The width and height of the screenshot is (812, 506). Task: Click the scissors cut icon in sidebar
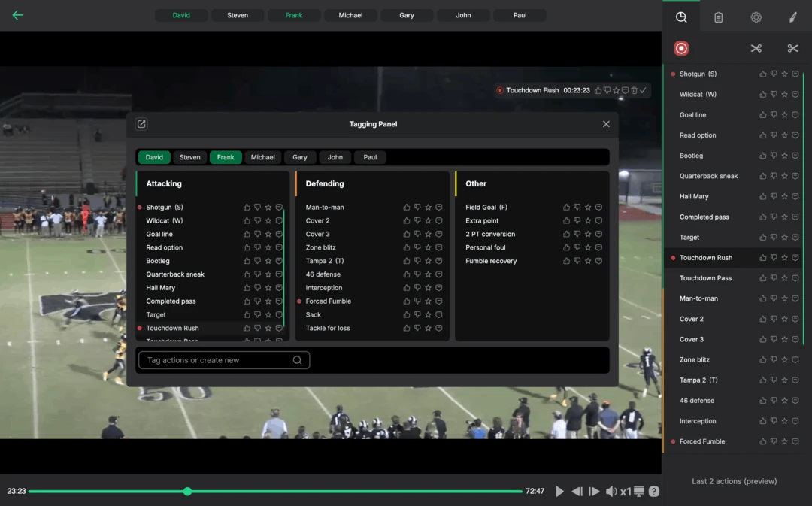pos(792,48)
